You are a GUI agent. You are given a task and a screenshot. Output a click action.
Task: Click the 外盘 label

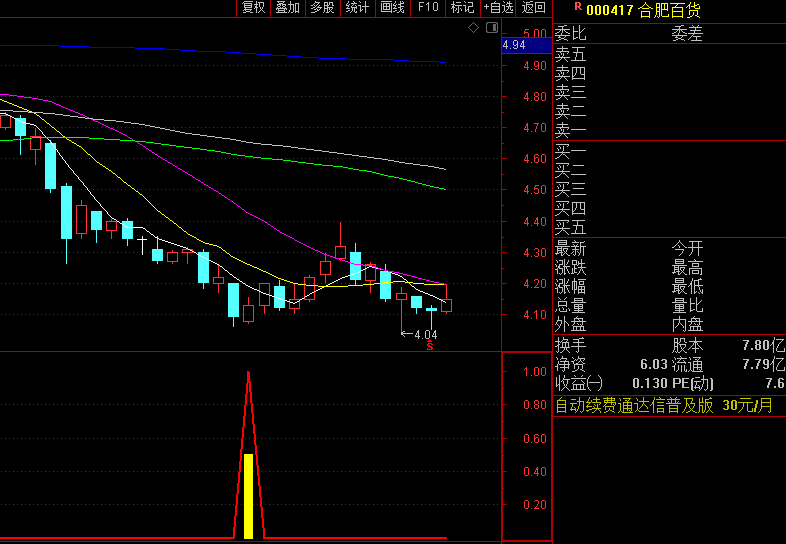pos(570,324)
